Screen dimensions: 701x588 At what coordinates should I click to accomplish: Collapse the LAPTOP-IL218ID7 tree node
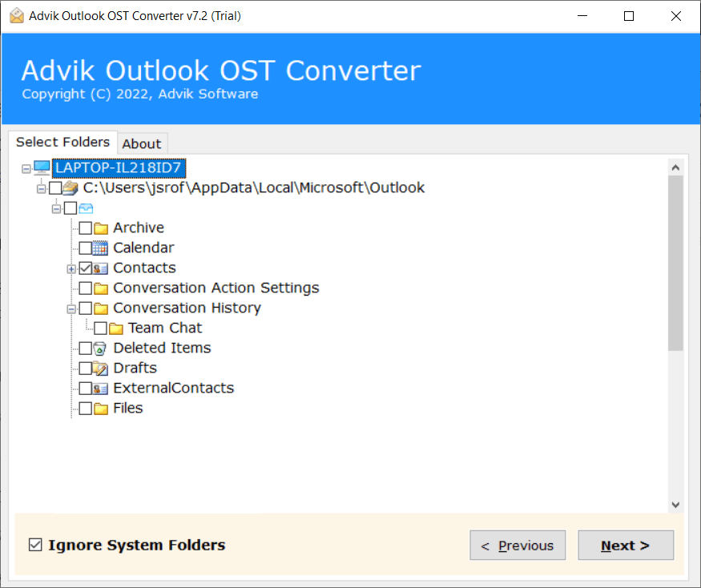26,168
